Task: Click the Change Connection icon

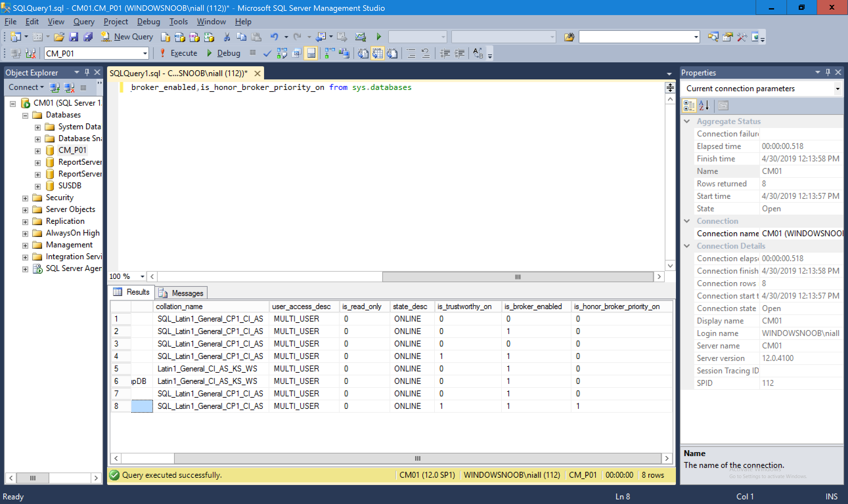Action: coord(30,53)
